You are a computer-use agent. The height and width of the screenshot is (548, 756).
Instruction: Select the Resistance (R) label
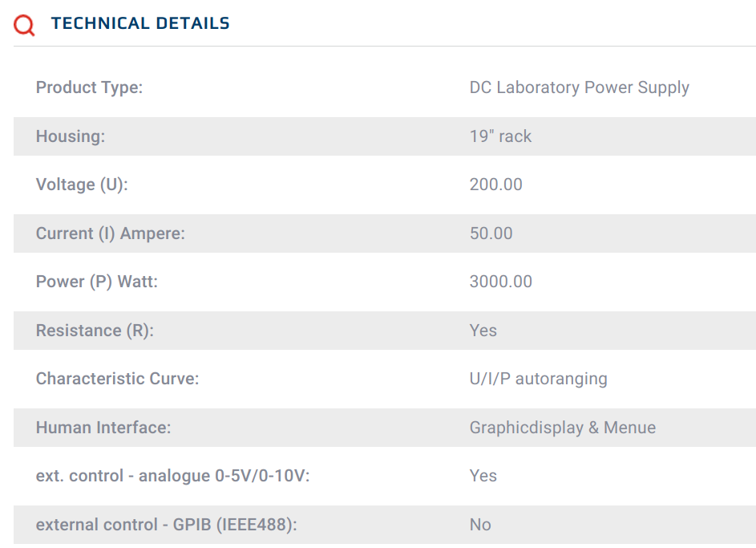(95, 331)
